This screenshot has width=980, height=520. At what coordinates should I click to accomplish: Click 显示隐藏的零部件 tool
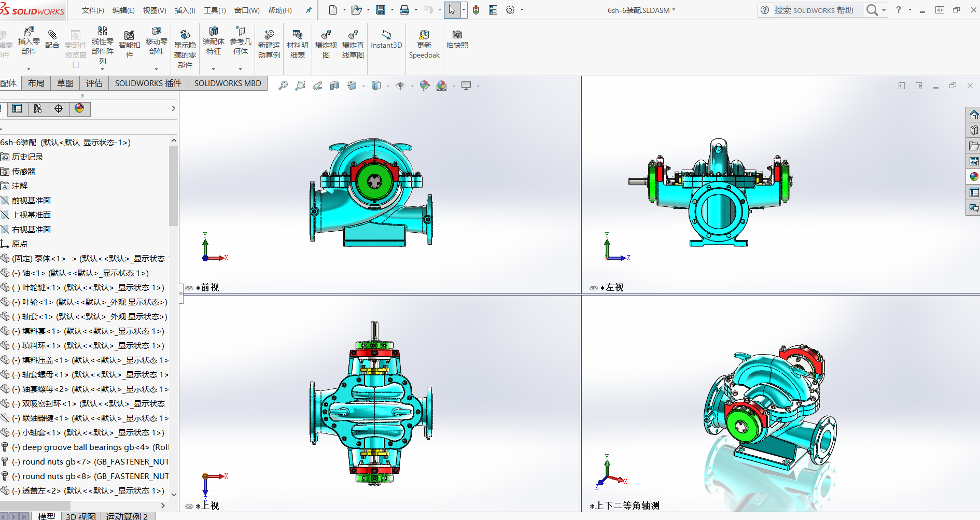tap(185, 49)
